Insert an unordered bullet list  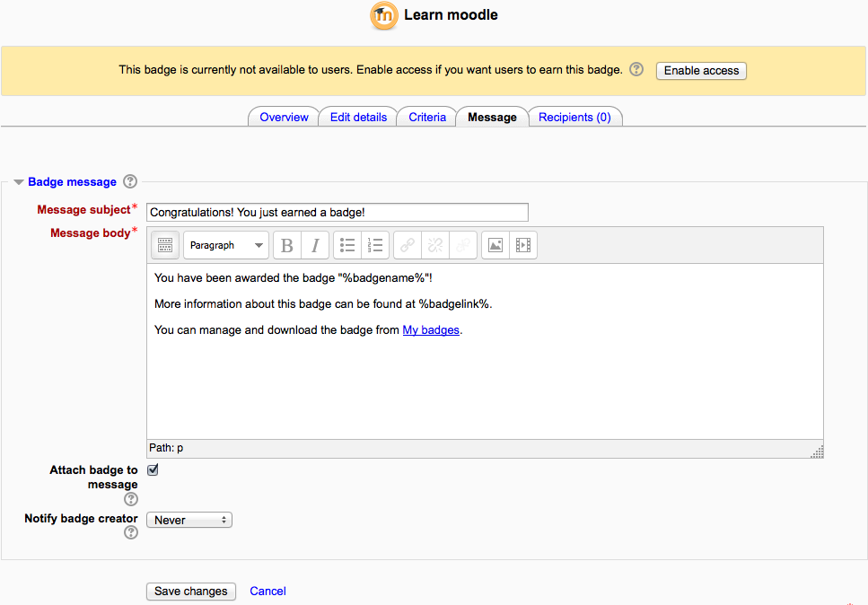point(347,245)
